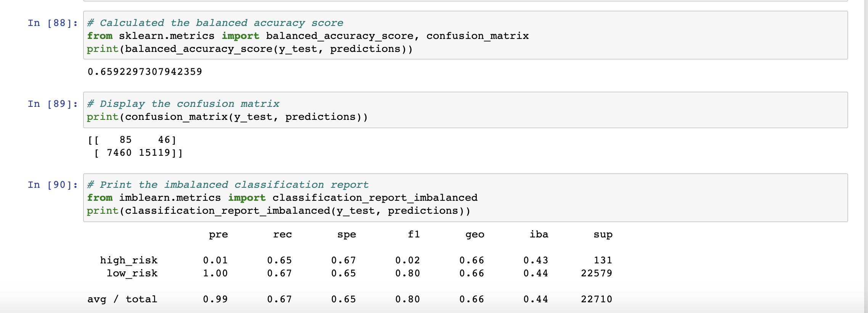Click print(classification_report_imbalanced...) line
Screen dimensions: 868x313
tap(279, 211)
